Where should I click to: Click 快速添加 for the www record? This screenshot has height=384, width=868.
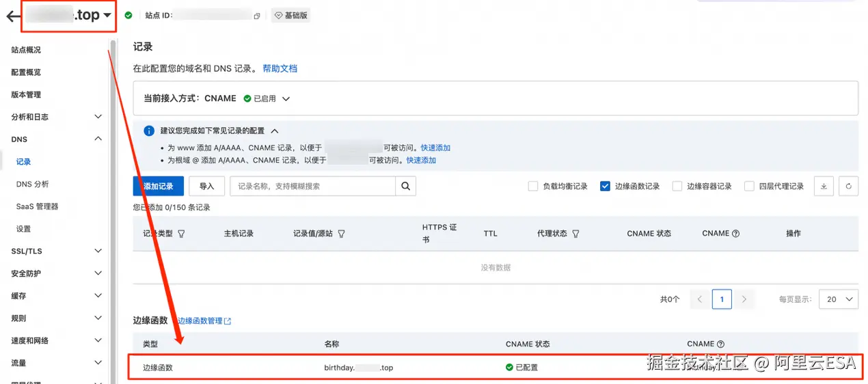coord(435,148)
